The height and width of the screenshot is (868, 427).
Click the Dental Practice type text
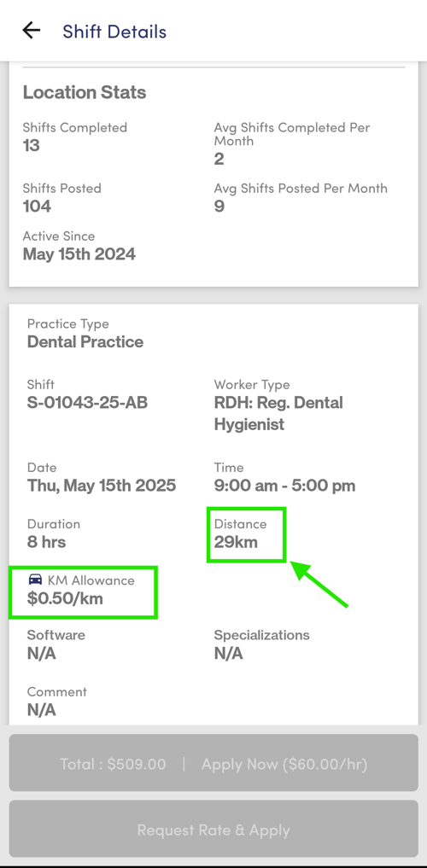[x=85, y=341]
